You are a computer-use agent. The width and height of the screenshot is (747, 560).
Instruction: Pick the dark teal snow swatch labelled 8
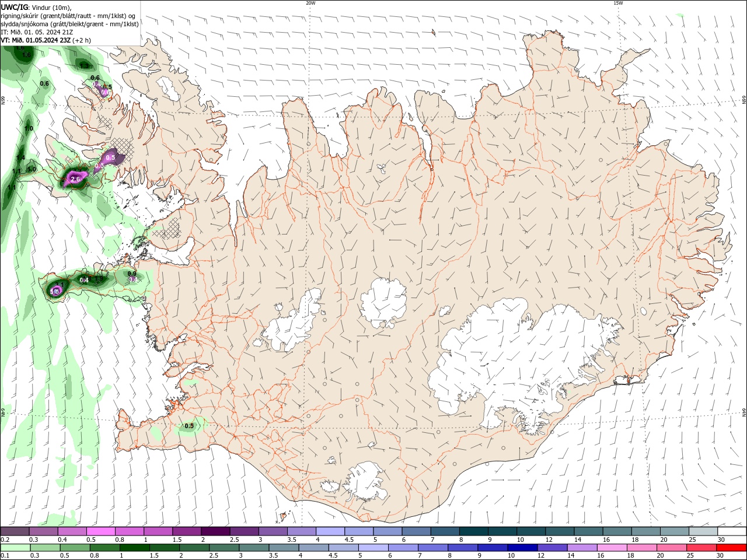[x=474, y=531]
